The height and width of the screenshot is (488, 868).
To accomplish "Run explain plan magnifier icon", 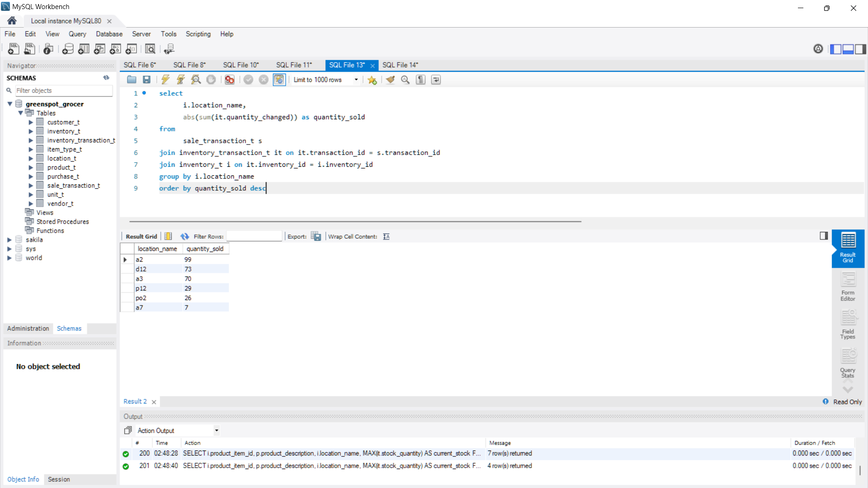I will [196, 80].
